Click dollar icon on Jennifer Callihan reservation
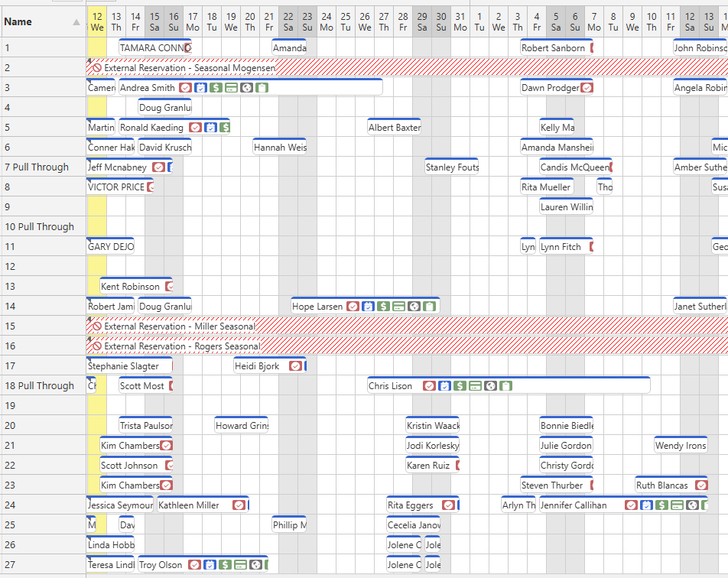 661,505
